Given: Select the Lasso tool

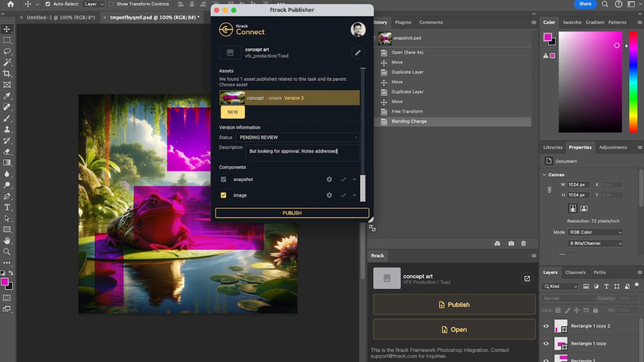Looking at the screenshot, I should pos(7,51).
